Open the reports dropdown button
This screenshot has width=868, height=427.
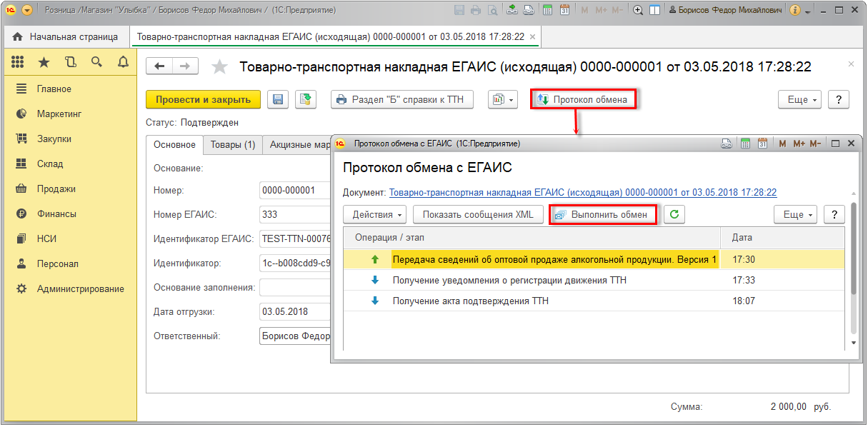502,100
